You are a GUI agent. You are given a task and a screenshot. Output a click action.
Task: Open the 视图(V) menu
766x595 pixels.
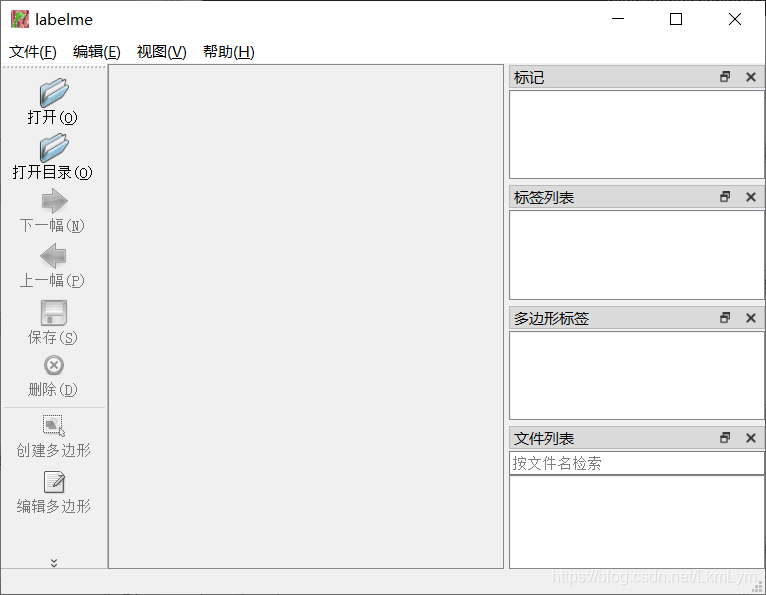tap(162, 52)
